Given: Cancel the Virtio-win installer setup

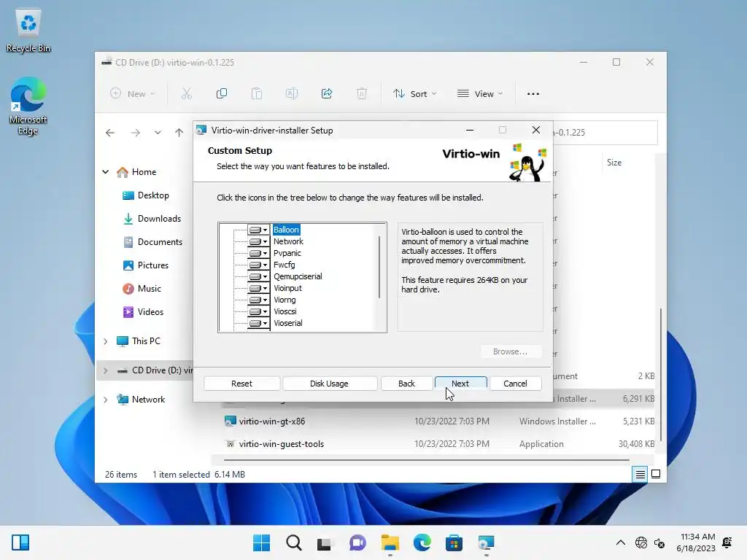Looking at the screenshot, I should click(x=515, y=384).
